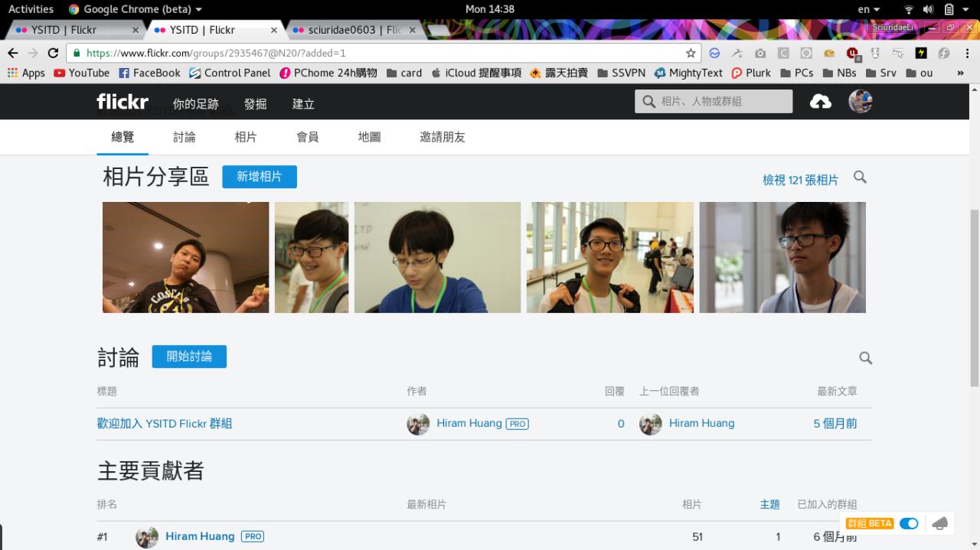The image size is (980, 550).
Task: Open Hiram Huang in top contributors list
Action: (200, 536)
